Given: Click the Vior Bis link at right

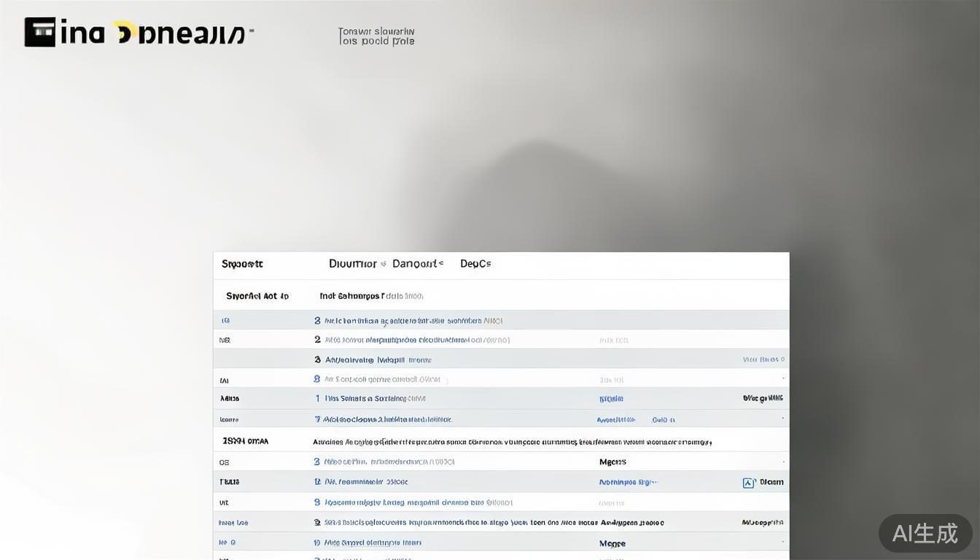Looking at the screenshot, I should [763, 359].
